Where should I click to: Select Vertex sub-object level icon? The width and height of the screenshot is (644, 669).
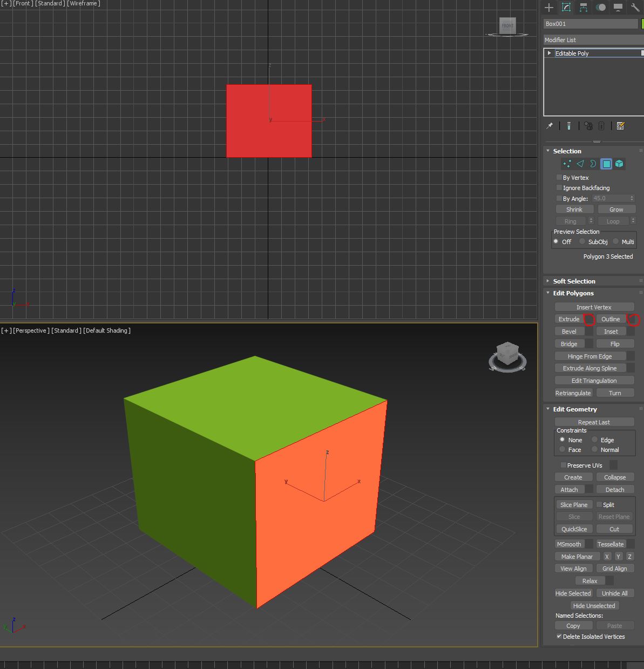coord(567,164)
